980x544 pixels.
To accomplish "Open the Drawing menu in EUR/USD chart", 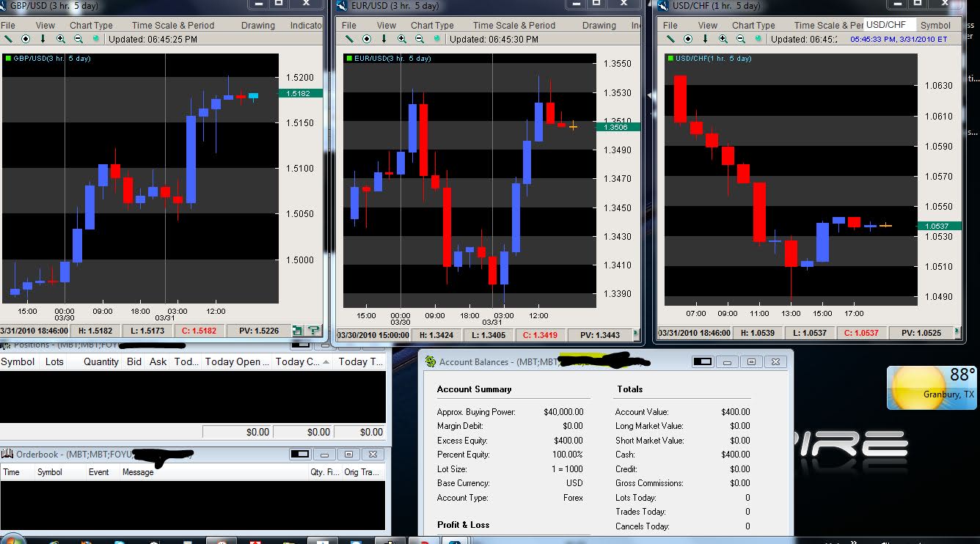I will pos(599,25).
